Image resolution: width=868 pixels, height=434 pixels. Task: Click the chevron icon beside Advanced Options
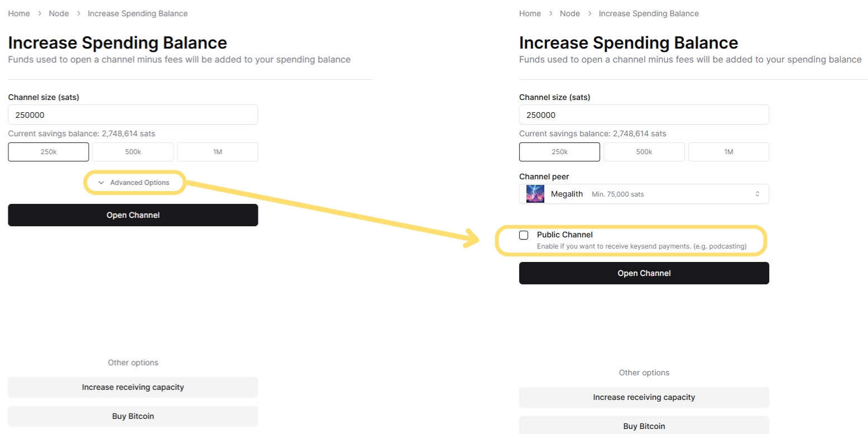point(102,183)
